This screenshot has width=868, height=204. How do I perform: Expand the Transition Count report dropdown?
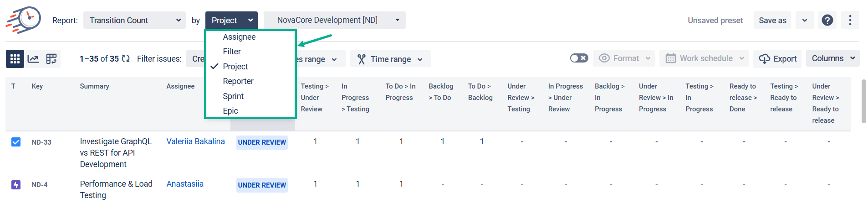pyautogui.click(x=134, y=21)
